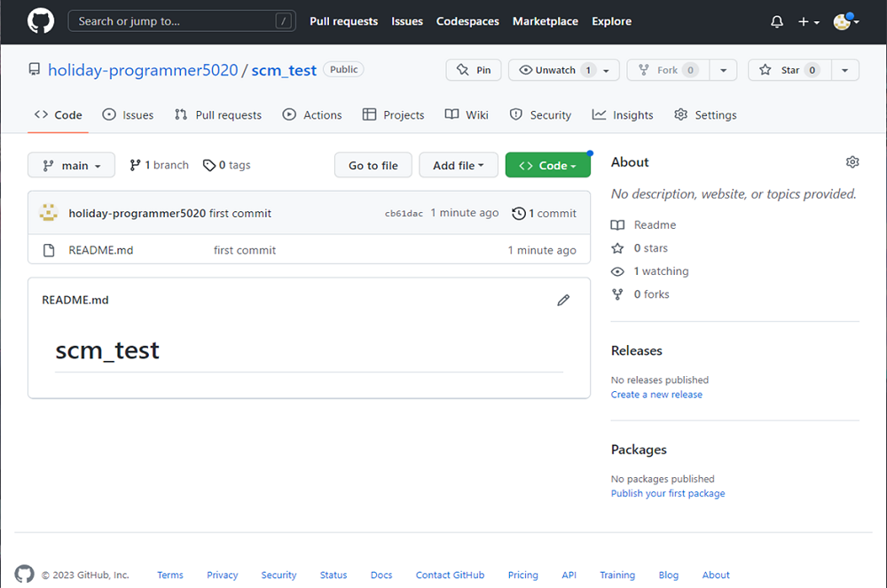Open the green Code clone dropdown
This screenshot has height=588, width=887.
[x=547, y=165]
